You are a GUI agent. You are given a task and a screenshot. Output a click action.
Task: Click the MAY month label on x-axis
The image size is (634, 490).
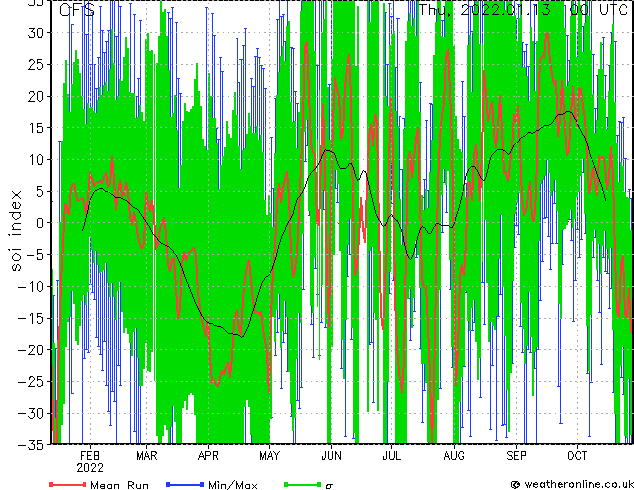269,456
